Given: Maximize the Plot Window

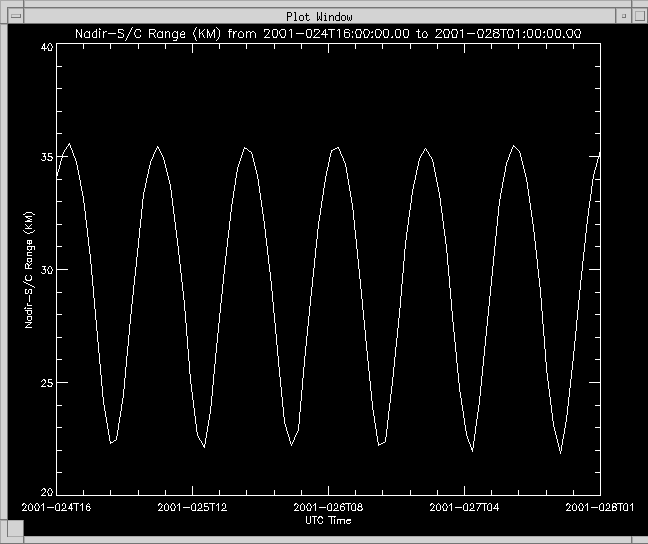Looking at the screenshot, I should tap(638, 15).
